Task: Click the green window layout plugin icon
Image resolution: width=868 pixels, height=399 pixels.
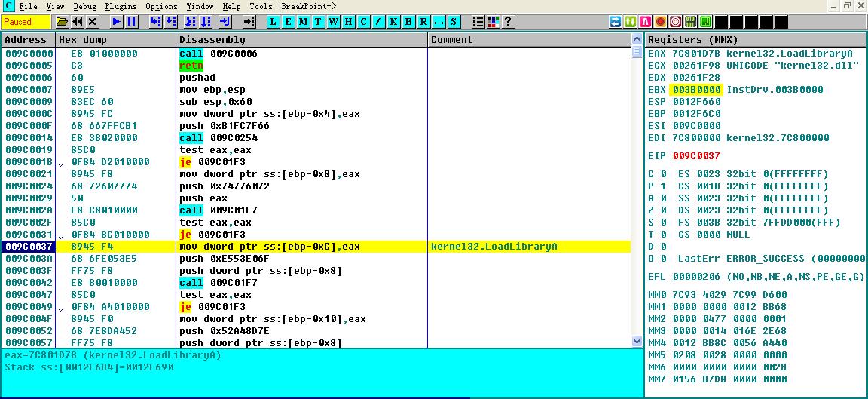Action: 705,22
